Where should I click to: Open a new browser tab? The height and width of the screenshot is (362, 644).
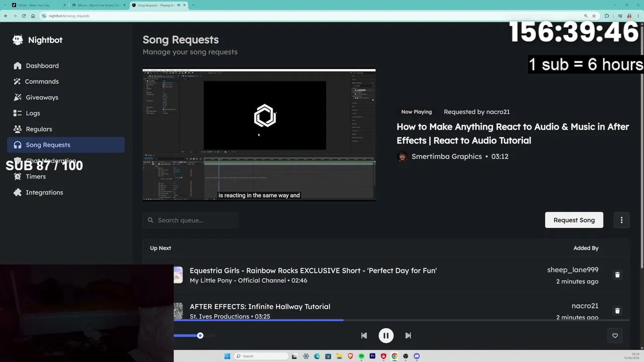pos(193,5)
